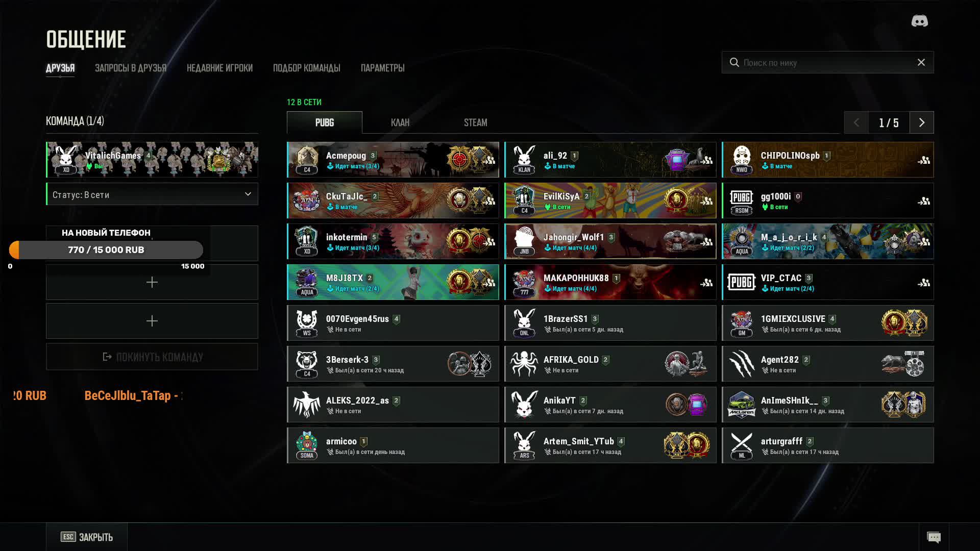Switch to the КЛАН tab
The width and height of the screenshot is (980, 551).
tap(400, 122)
